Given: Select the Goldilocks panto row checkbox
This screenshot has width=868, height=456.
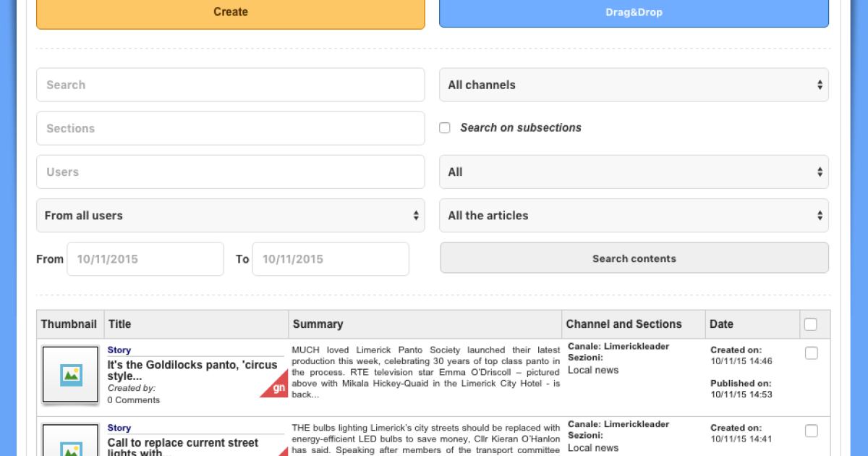Looking at the screenshot, I should click(x=811, y=353).
